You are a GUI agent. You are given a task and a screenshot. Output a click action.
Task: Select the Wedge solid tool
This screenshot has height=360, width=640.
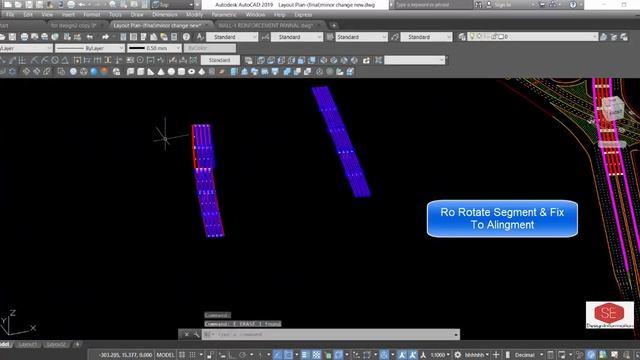pyautogui.click(x=151, y=71)
